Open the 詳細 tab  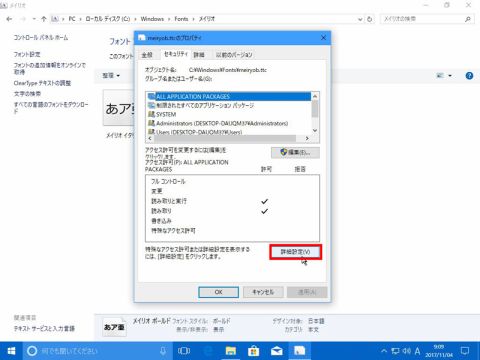pos(199,55)
